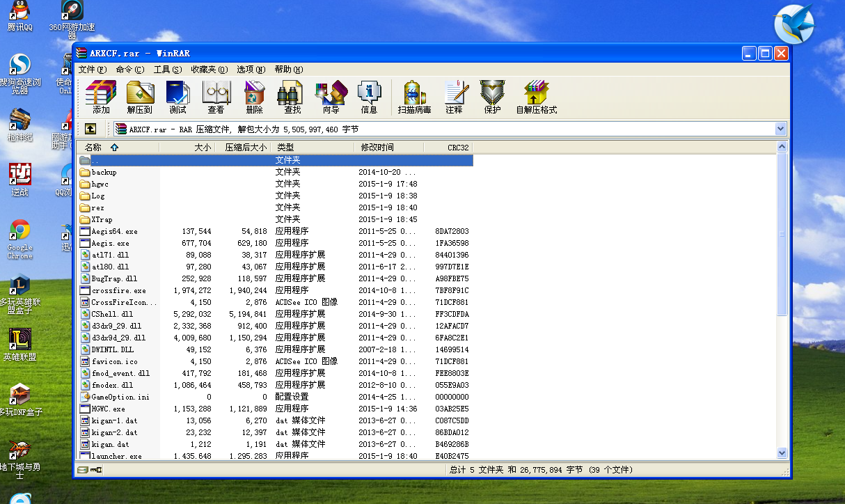Select the parent folder ".." row
Screen dimensions: 845x504
pyautogui.click(x=275, y=160)
